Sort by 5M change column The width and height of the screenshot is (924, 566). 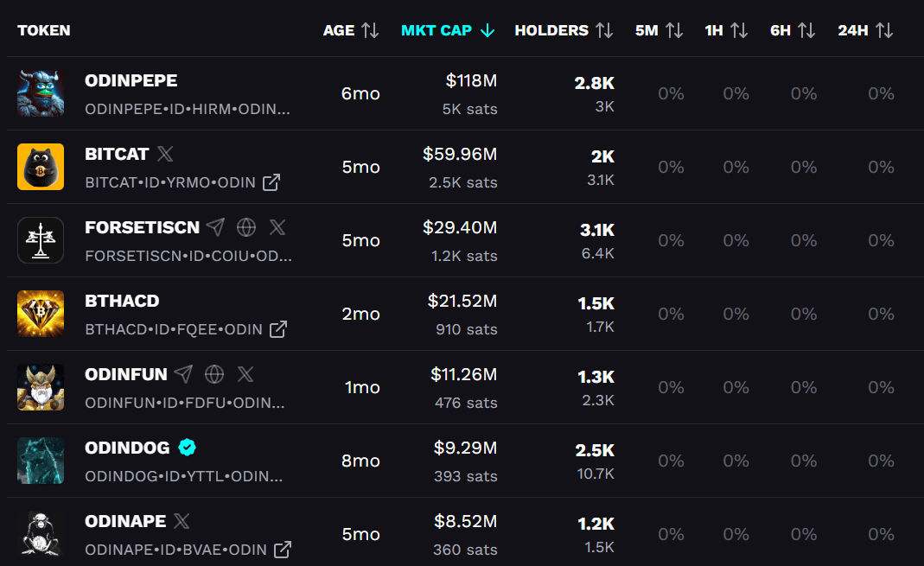coord(660,30)
